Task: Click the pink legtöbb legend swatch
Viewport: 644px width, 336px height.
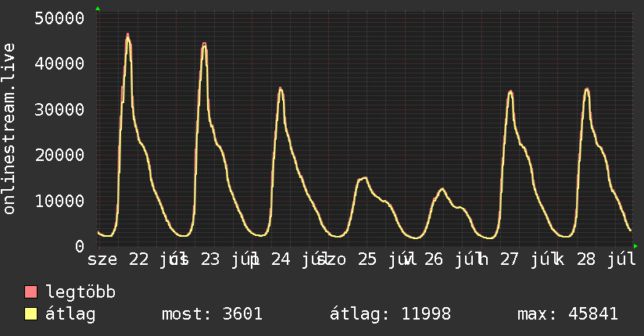Action: click(x=30, y=291)
